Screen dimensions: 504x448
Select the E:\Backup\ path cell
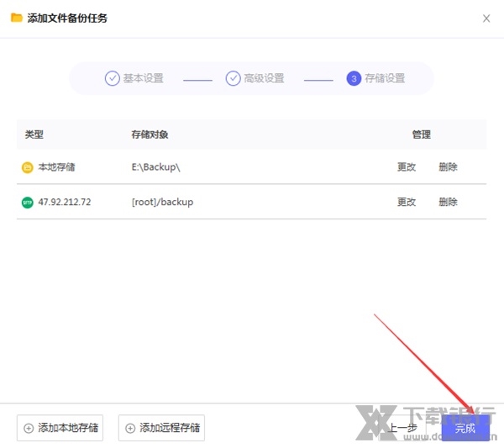[x=156, y=167]
